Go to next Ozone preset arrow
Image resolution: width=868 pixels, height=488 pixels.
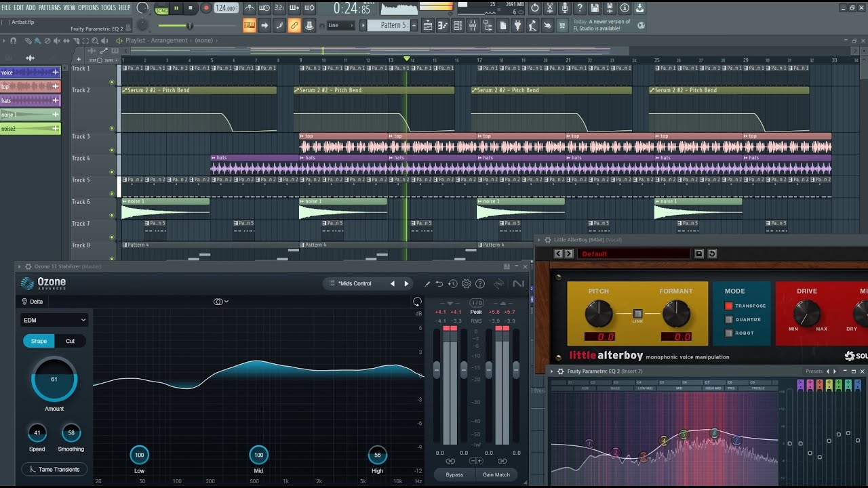coord(406,283)
